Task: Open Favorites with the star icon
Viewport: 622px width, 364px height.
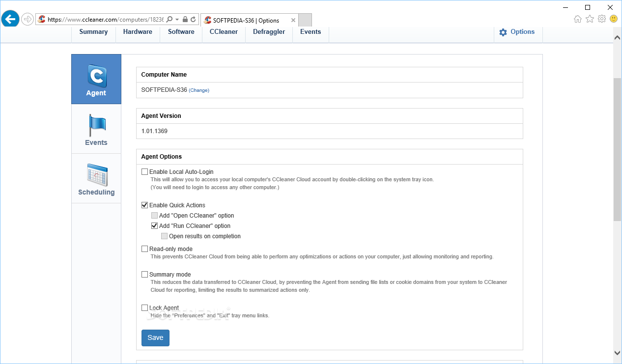Action: tap(590, 19)
